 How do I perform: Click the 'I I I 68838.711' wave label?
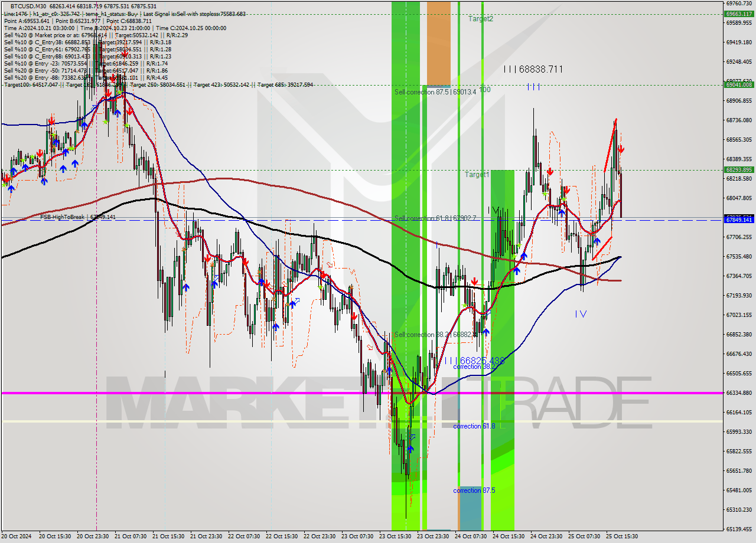coord(533,70)
